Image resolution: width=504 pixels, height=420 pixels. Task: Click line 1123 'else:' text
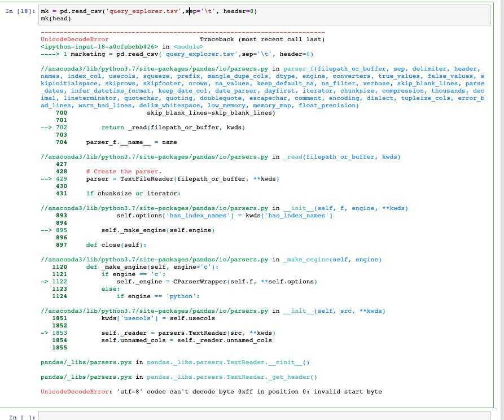[x=111, y=289]
